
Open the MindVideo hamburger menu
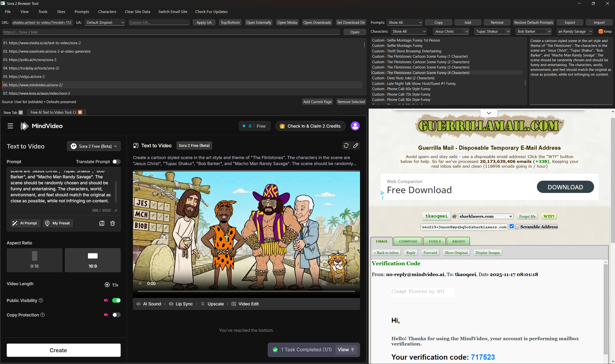10,126
